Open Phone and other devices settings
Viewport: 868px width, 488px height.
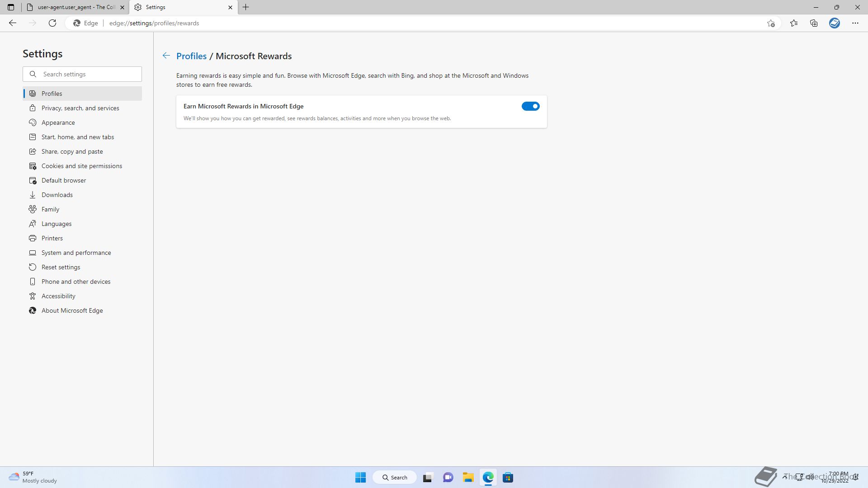tap(82, 282)
